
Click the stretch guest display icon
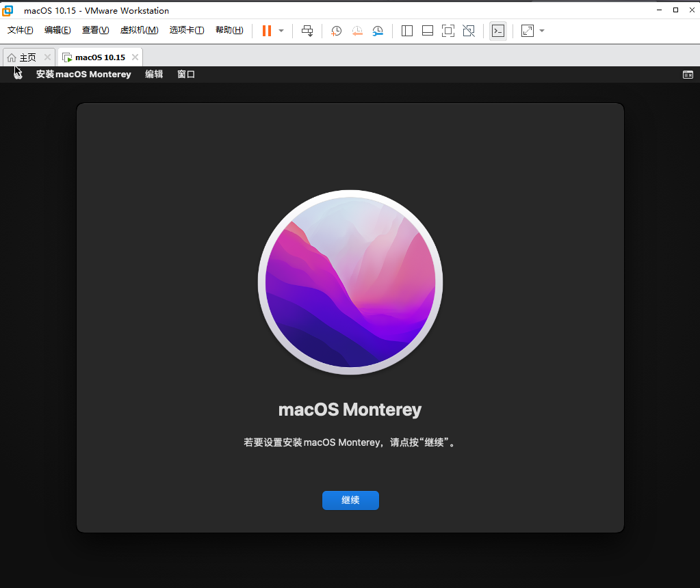tap(528, 31)
